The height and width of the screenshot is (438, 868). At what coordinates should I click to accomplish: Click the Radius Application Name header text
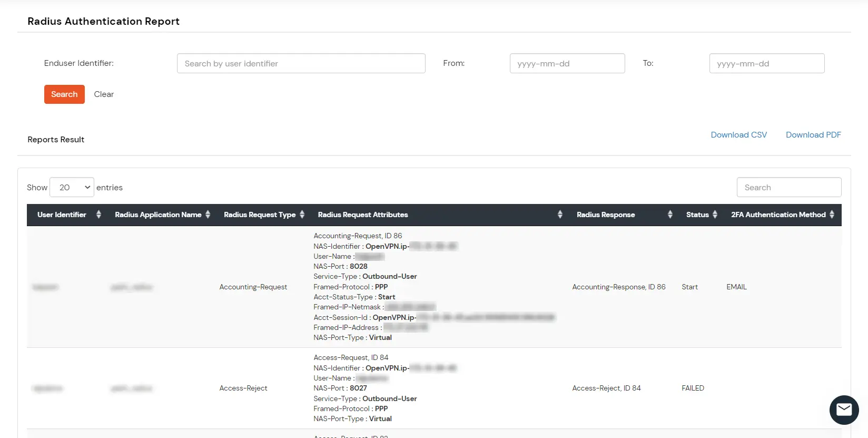point(158,215)
